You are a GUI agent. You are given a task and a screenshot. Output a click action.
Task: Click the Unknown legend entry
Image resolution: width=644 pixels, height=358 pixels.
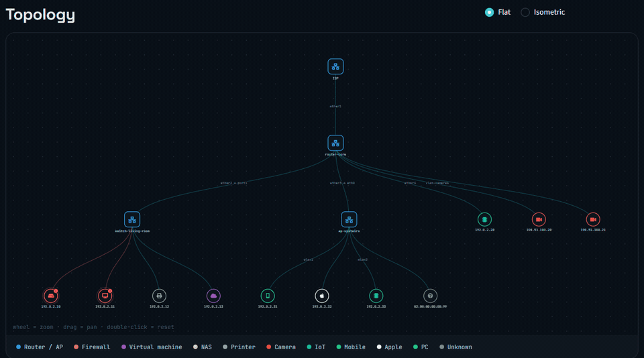point(455,347)
